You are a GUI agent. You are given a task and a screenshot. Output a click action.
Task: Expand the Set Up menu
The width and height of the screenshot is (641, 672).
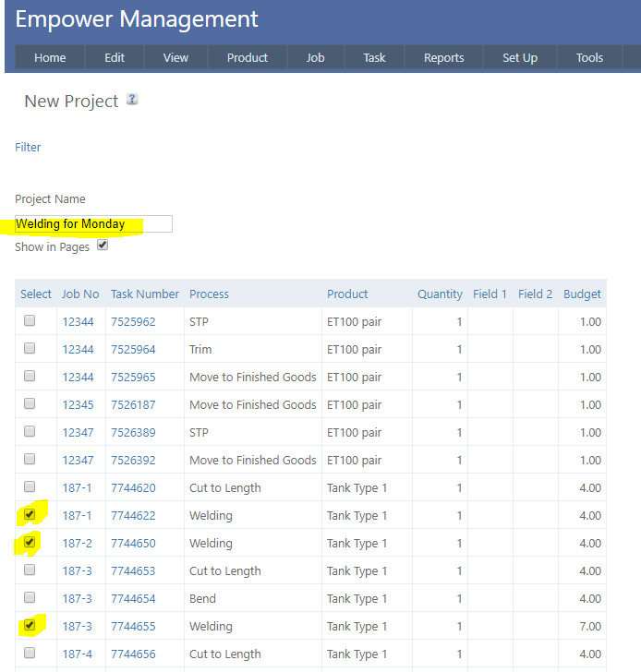pyautogui.click(x=519, y=57)
